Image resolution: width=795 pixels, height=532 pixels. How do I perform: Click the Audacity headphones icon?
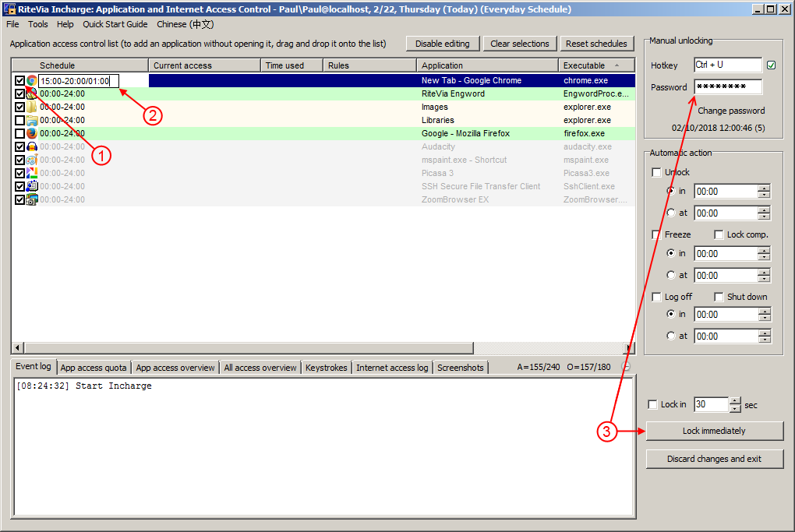(32, 146)
